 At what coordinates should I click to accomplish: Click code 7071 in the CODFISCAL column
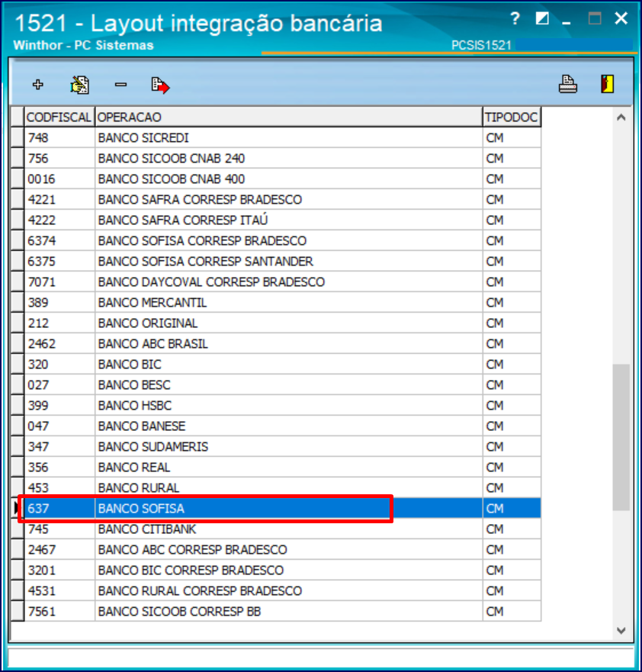[x=41, y=281]
